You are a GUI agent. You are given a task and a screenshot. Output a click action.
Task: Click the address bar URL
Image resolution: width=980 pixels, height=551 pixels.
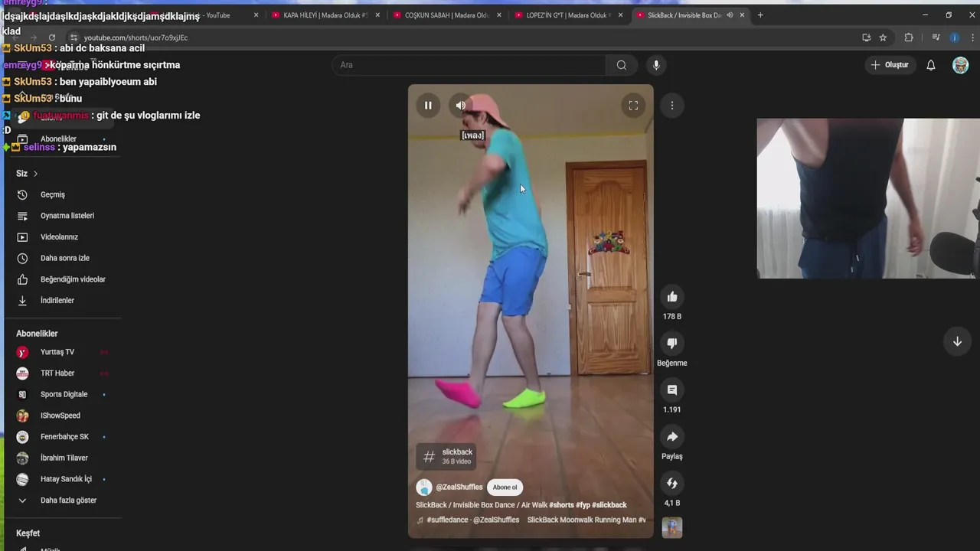click(x=136, y=37)
